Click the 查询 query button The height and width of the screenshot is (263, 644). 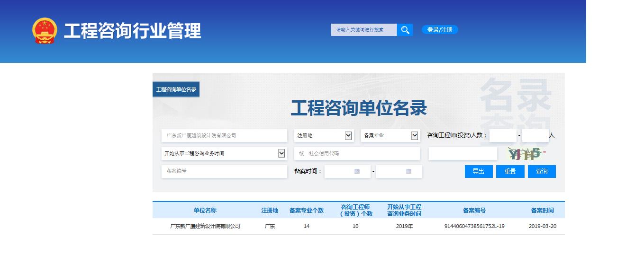(542, 171)
